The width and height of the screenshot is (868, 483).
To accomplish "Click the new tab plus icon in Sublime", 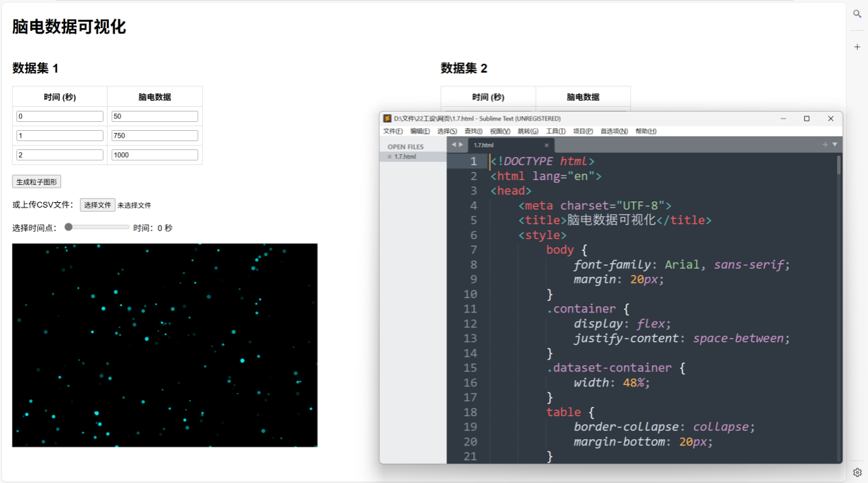I will (x=825, y=145).
